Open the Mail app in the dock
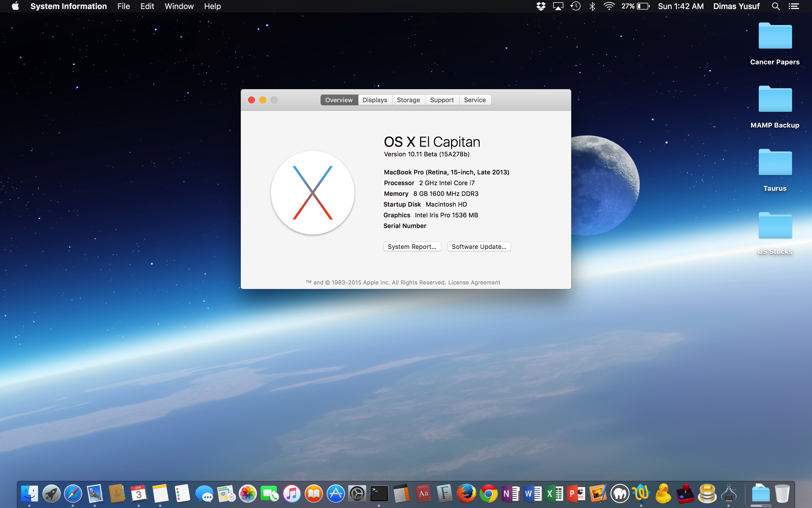Image resolution: width=812 pixels, height=508 pixels. 95,494
